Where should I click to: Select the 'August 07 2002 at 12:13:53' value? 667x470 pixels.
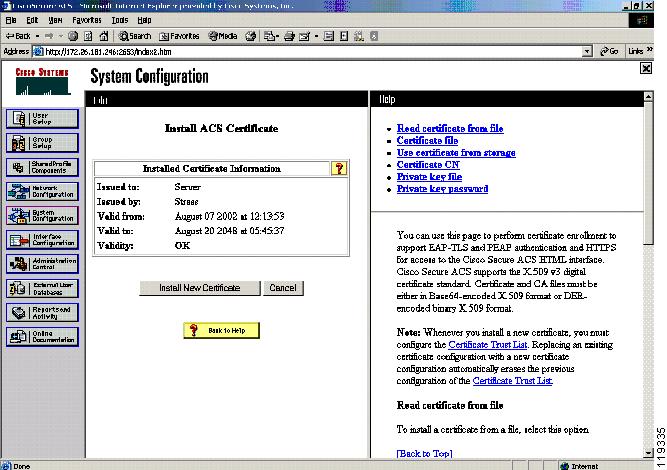229,216
